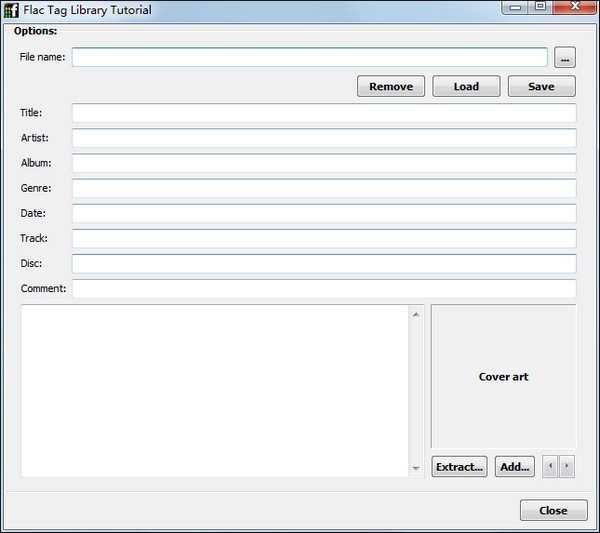Show previous cover art with left arrow
This screenshot has width=600, height=533.
click(x=550, y=466)
